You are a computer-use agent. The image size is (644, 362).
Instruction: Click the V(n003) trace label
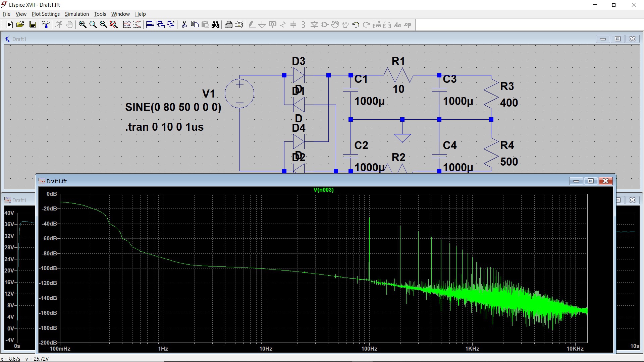point(323,190)
